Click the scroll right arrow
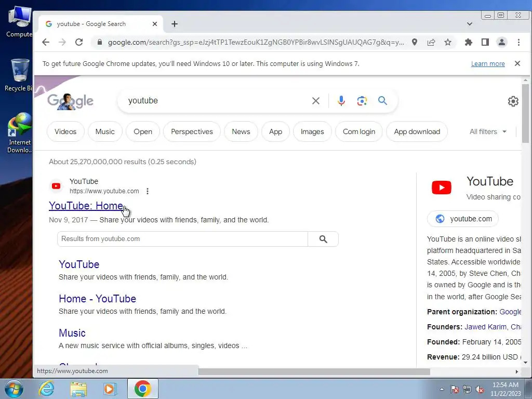 coord(517,371)
